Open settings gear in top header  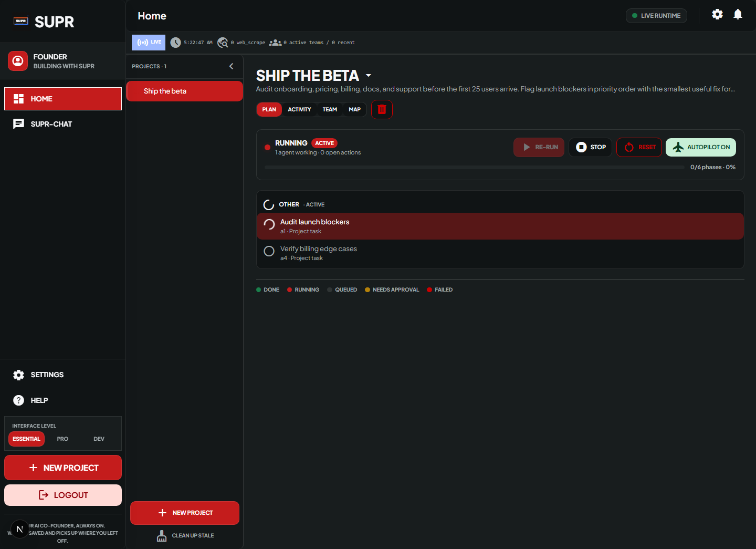click(717, 15)
